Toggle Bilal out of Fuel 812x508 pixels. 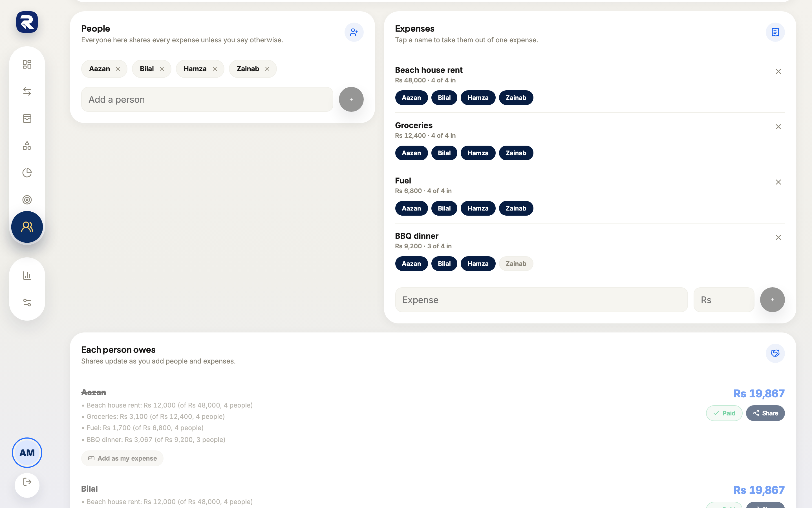444,208
